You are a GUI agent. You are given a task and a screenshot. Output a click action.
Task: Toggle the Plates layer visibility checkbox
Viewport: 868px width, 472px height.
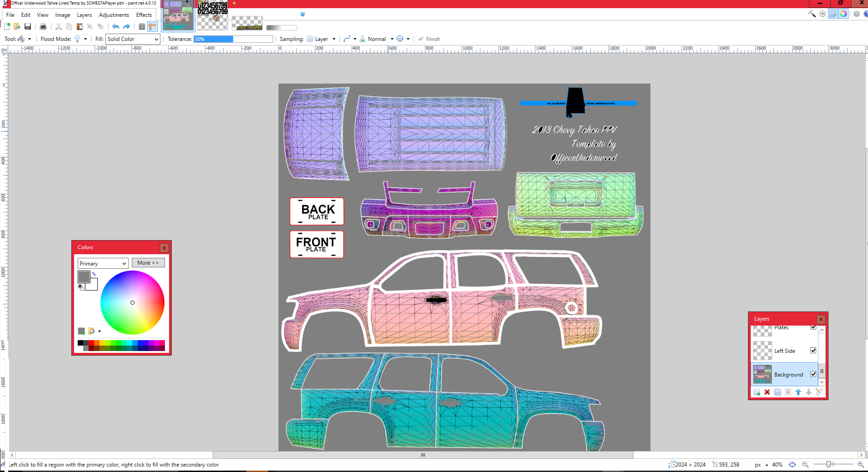(x=813, y=327)
